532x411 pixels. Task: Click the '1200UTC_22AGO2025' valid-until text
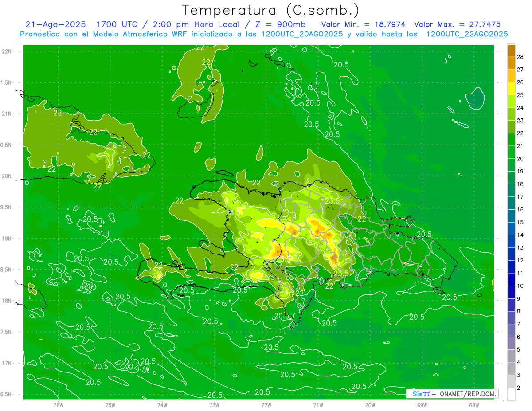pos(467,34)
